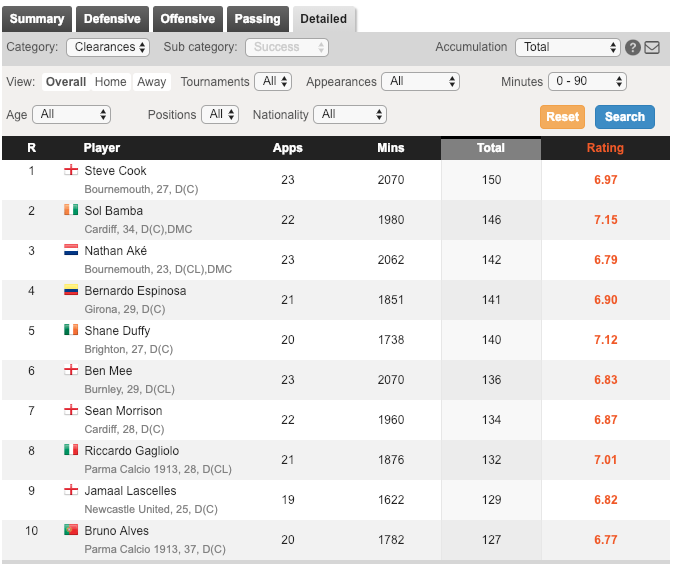Switch view to Home

(x=111, y=82)
